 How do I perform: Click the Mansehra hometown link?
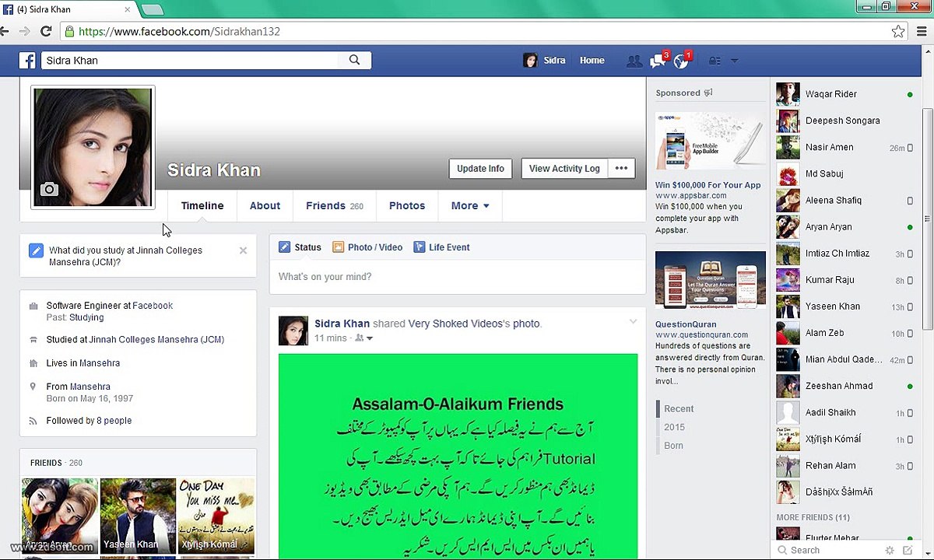(90, 387)
